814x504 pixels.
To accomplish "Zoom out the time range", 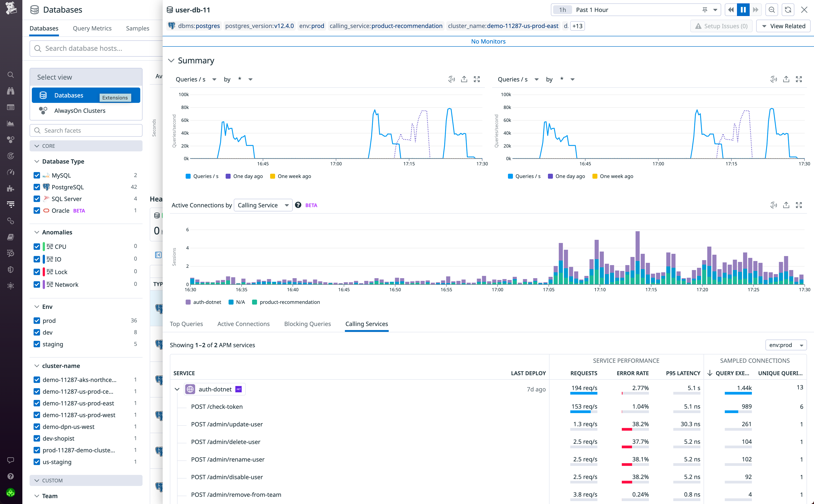I will [772, 10].
